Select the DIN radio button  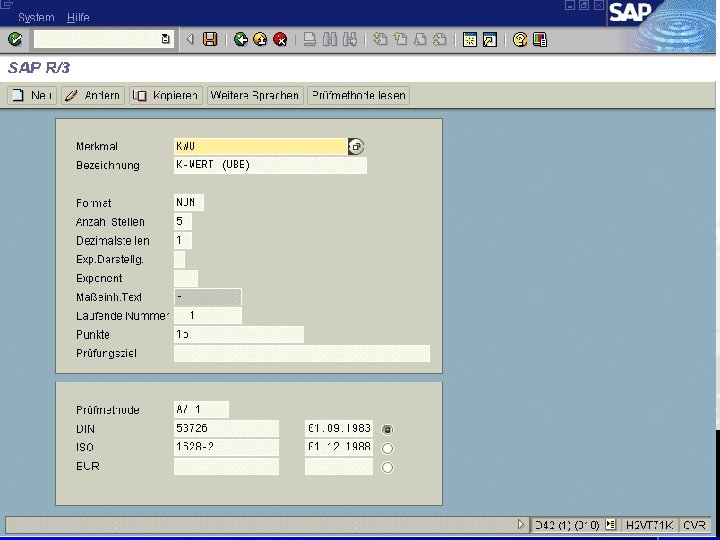click(x=388, y=429)
